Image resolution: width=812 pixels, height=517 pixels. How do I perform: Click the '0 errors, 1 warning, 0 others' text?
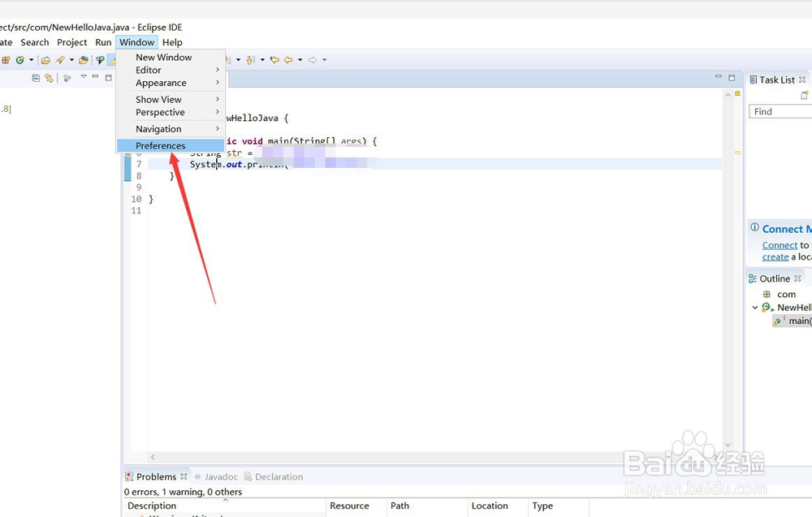(x=183, y=492)
